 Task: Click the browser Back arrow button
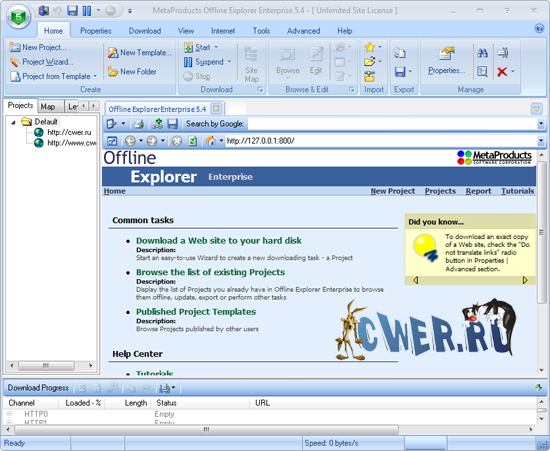click(130, 141)
